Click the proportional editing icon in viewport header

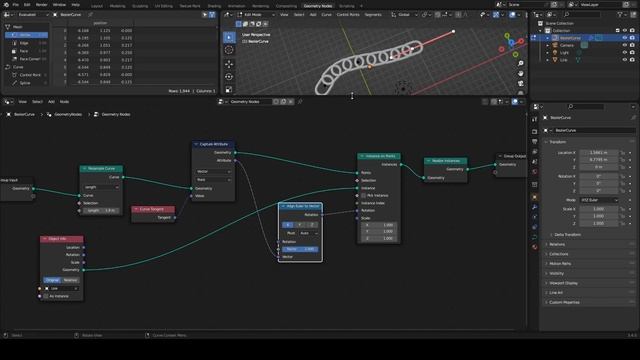458,15
